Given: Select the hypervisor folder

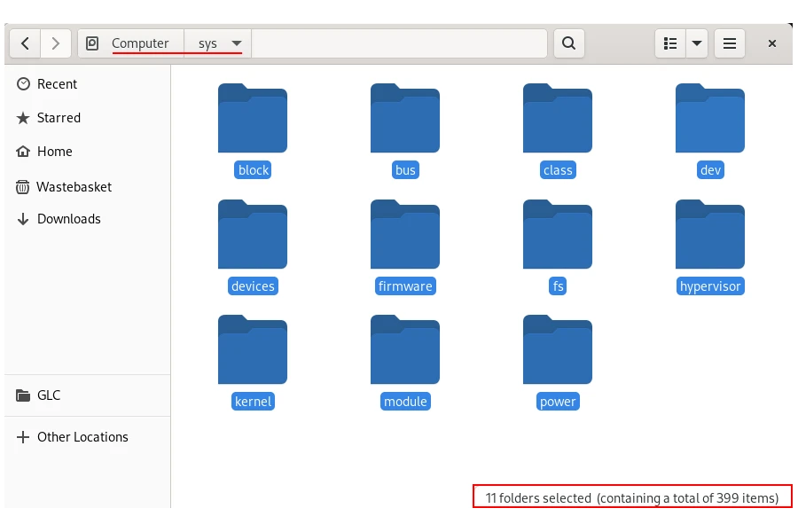Looking at the screenshot, I should (x=710, y=235).
